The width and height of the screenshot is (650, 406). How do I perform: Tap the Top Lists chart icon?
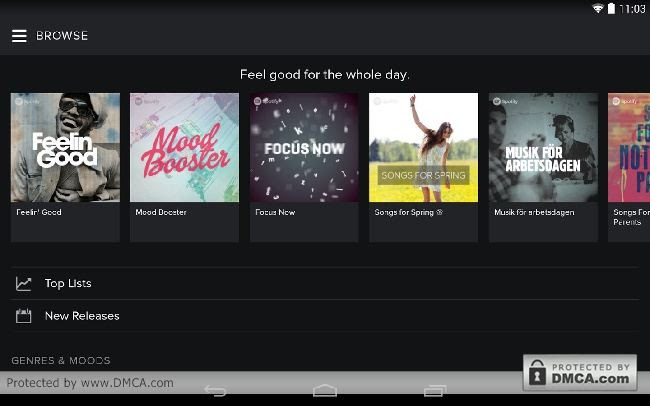tap(24, 284)
